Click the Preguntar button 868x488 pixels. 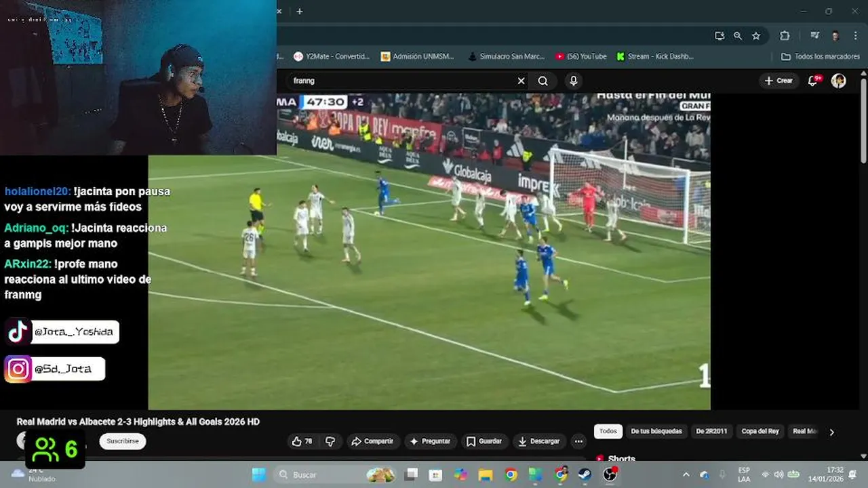click(430, 441)
